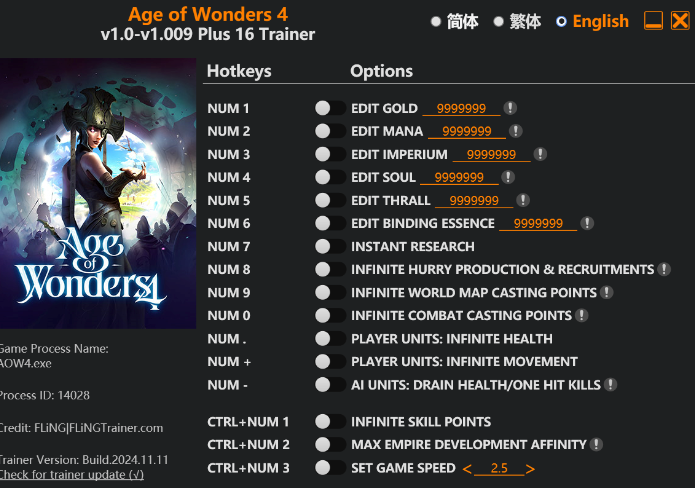This screenshot has height=488, width=695.
Task: Click the Edit Imperium value field
Action: [x=492, y=154]
